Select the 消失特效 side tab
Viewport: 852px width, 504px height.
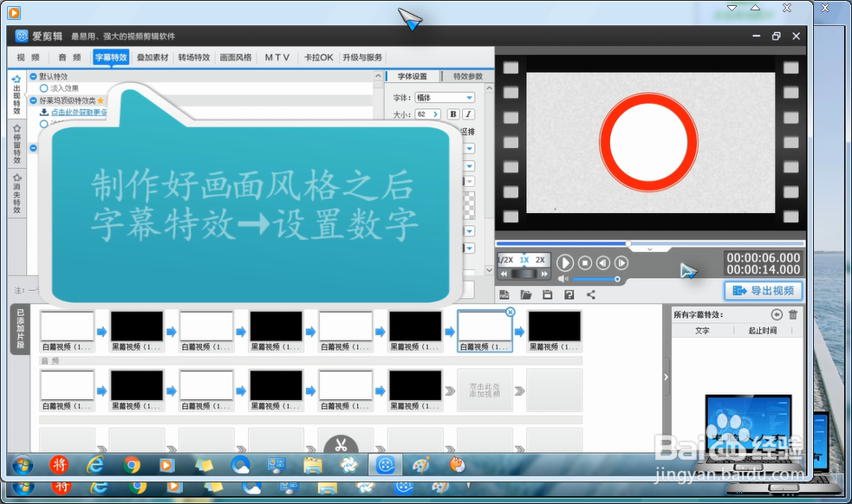pos(16,193)
